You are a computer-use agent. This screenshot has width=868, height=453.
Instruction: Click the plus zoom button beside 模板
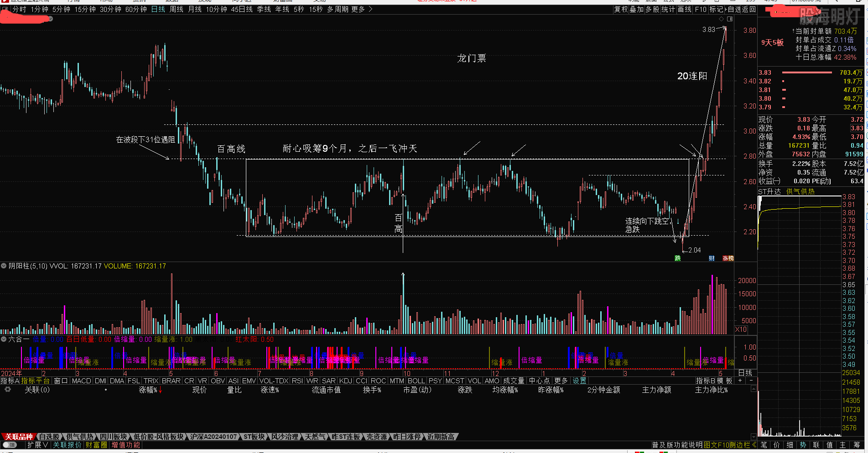point(740,381)
